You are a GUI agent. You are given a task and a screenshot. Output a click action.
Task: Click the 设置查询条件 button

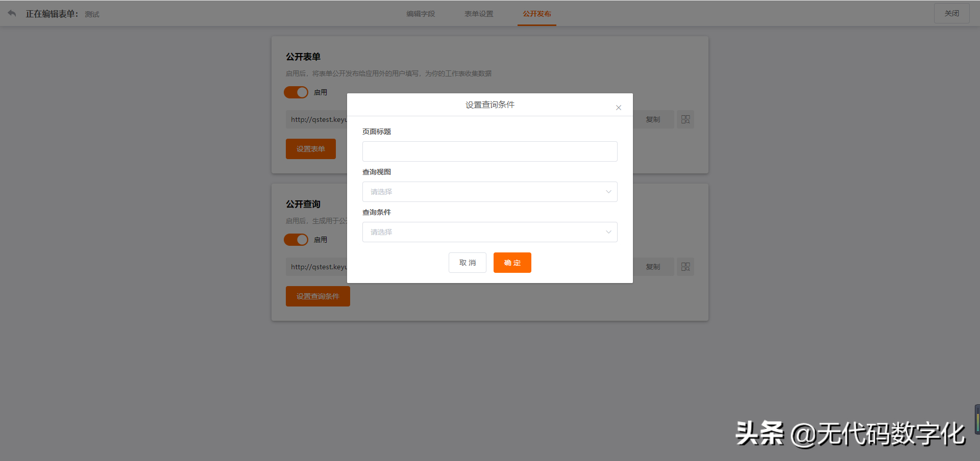point(318,296)
